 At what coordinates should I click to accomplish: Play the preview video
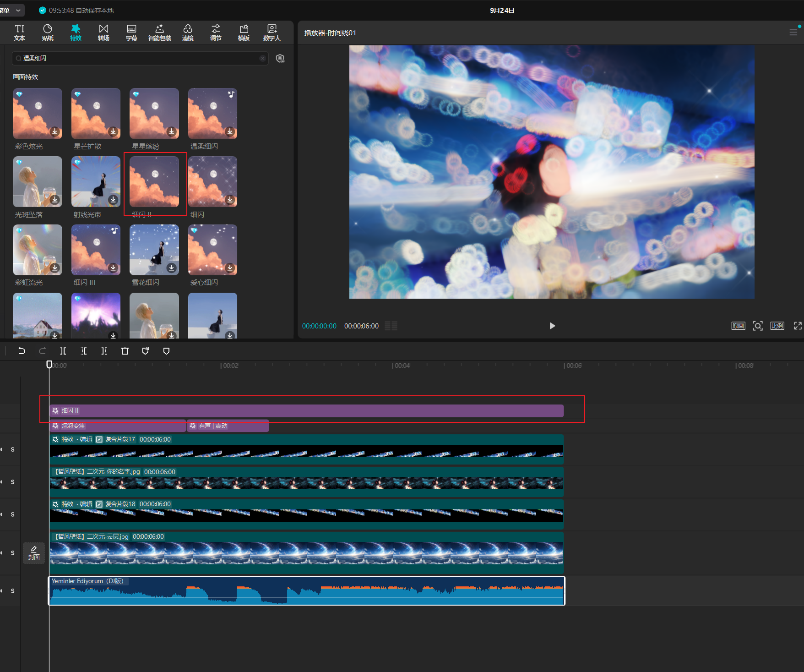[x=552, y=326]
